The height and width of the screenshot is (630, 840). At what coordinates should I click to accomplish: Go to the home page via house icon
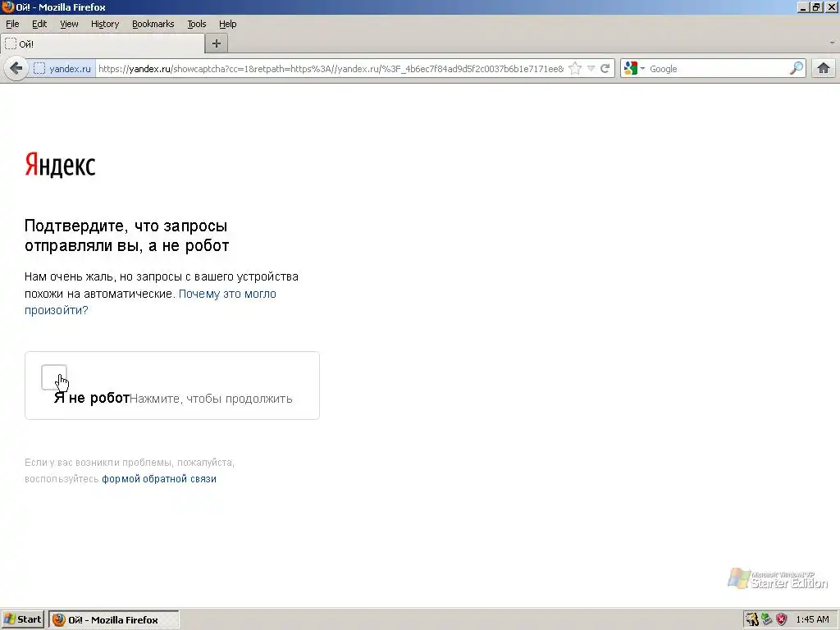pyautogui.click(x=824, y=69)
